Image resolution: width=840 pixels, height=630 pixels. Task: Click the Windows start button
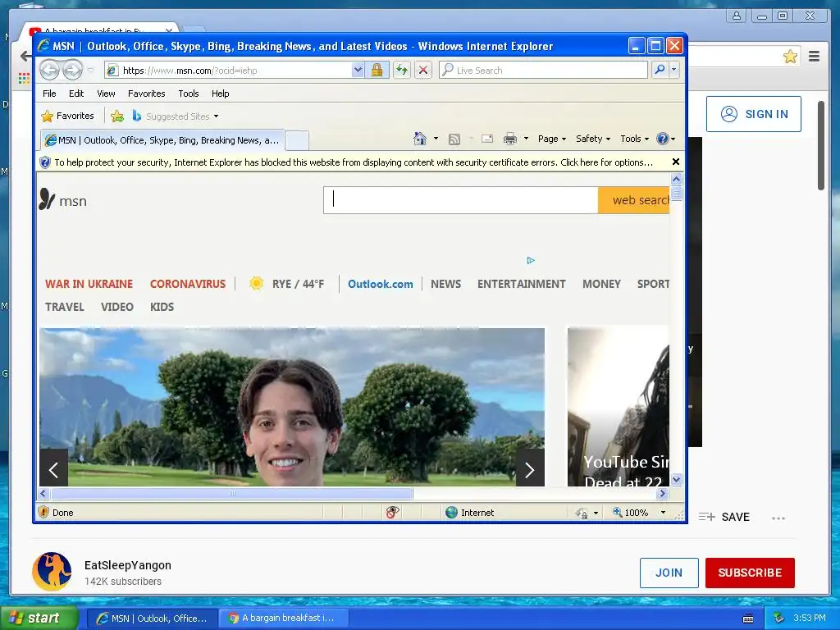pos(39,619)
